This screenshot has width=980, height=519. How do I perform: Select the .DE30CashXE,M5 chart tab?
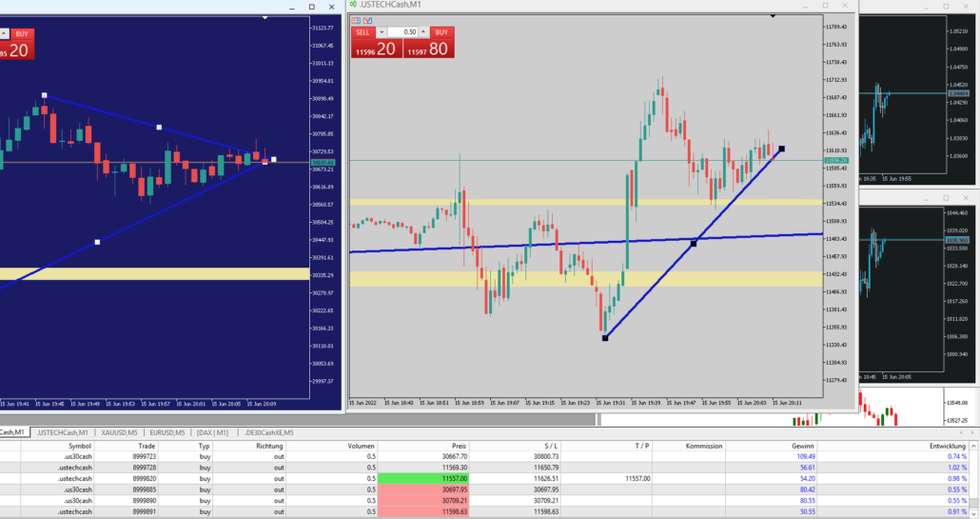click(x=271, y=432)
